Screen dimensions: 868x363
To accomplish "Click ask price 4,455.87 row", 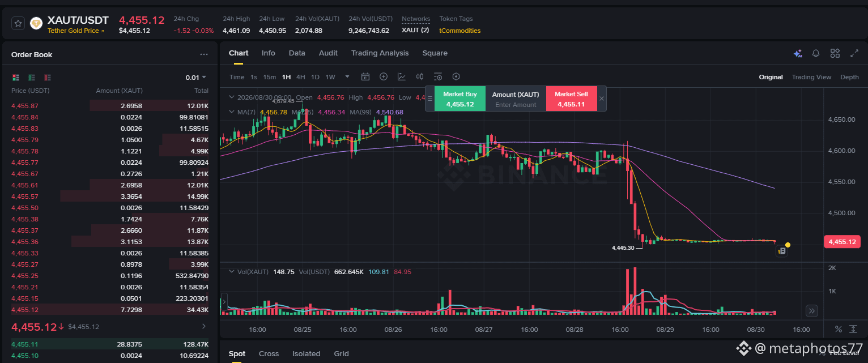I will coord(110,106).
